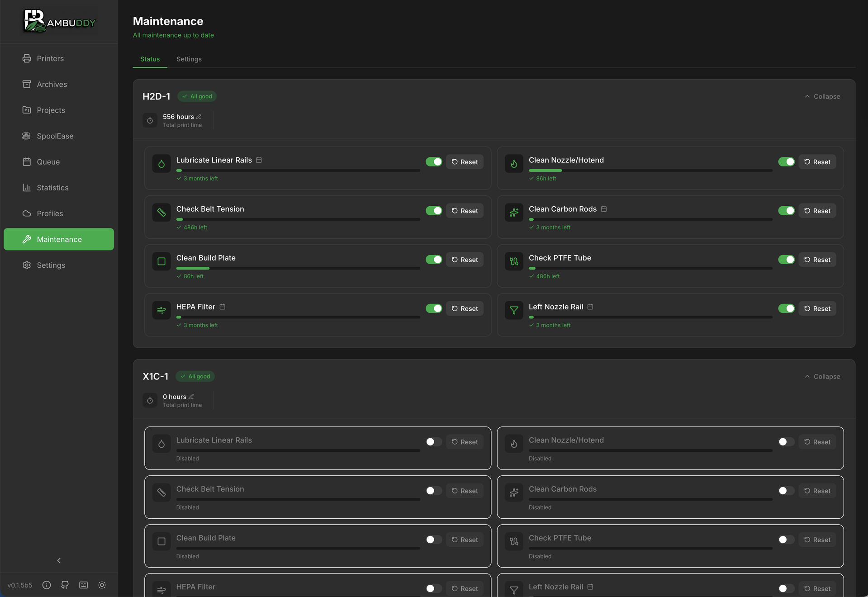Reset H2D-1 Clean Build Plate timer
This screenshot has width=868, height=597.
(465, 260)
